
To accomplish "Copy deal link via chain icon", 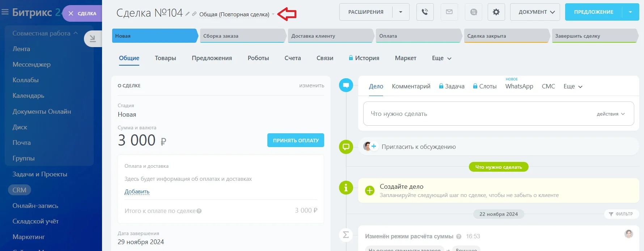I will 194,14.
